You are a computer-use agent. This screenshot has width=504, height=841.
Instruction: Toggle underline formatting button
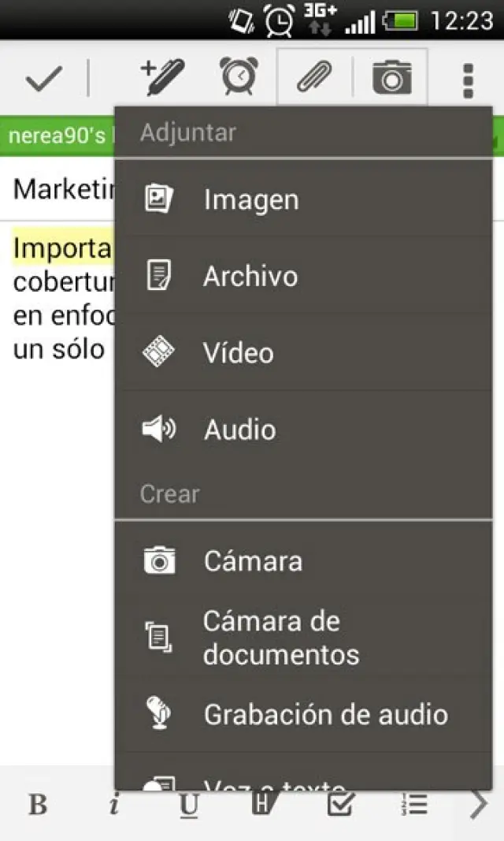pos(189,804)
